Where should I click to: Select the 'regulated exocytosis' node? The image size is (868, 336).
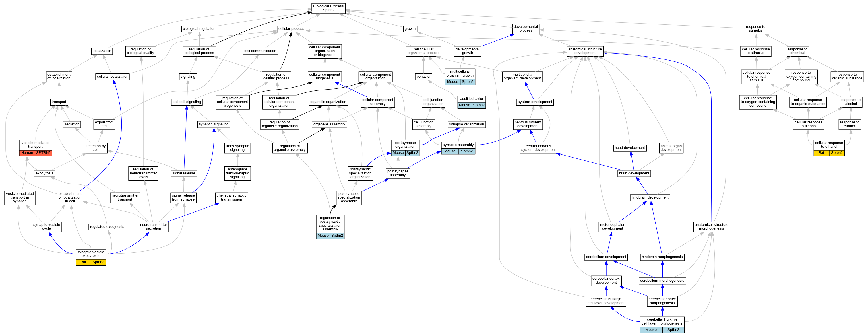coord(107,227)
